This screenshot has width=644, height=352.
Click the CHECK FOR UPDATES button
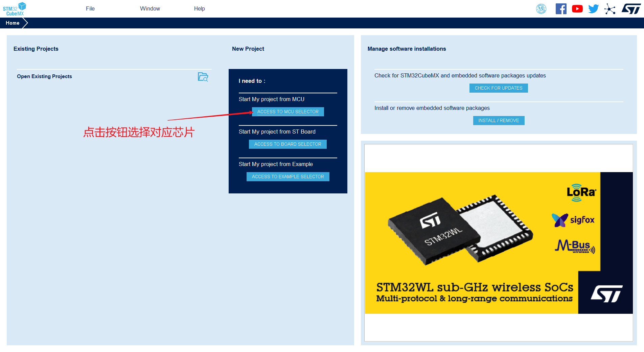tap(499, 88)
